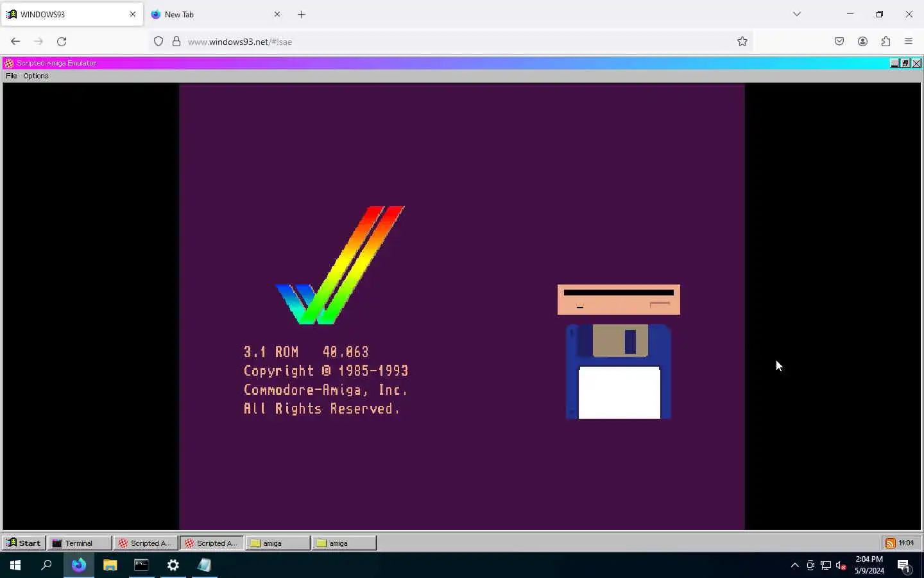The height and width of the screenshot is (578, 924).
Task: Restore down the Firefox browser window
Action: point(880,14)
